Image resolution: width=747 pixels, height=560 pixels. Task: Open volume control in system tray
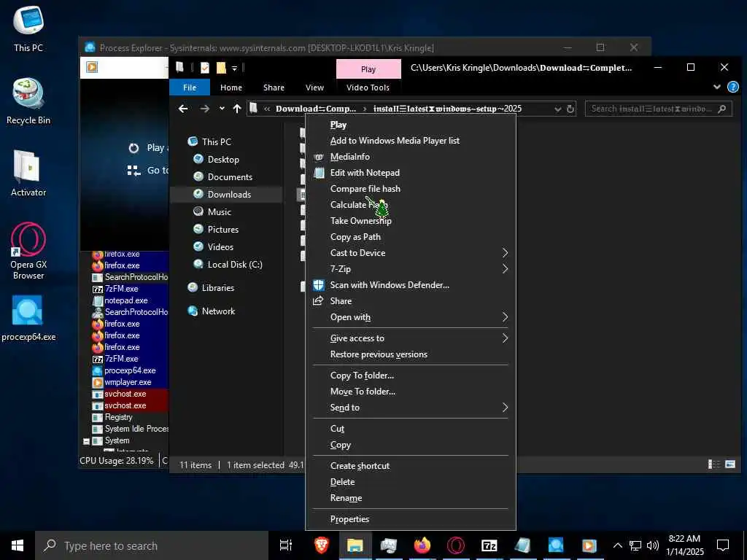click(653, 545)
